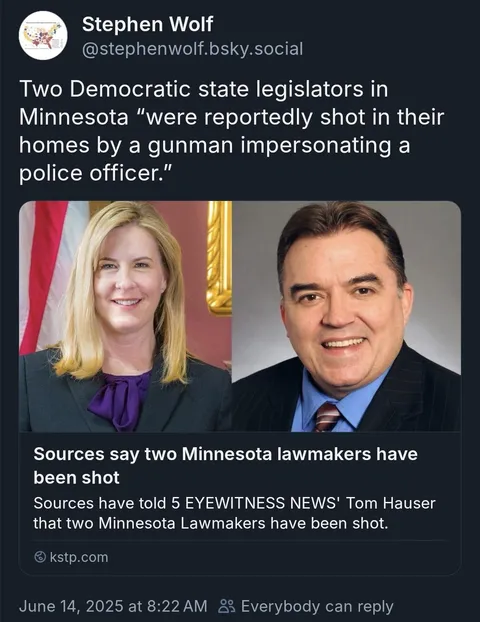Click the post text about Minnesota legislators
The width and height of the screenshot is (480, 622).
231,131
